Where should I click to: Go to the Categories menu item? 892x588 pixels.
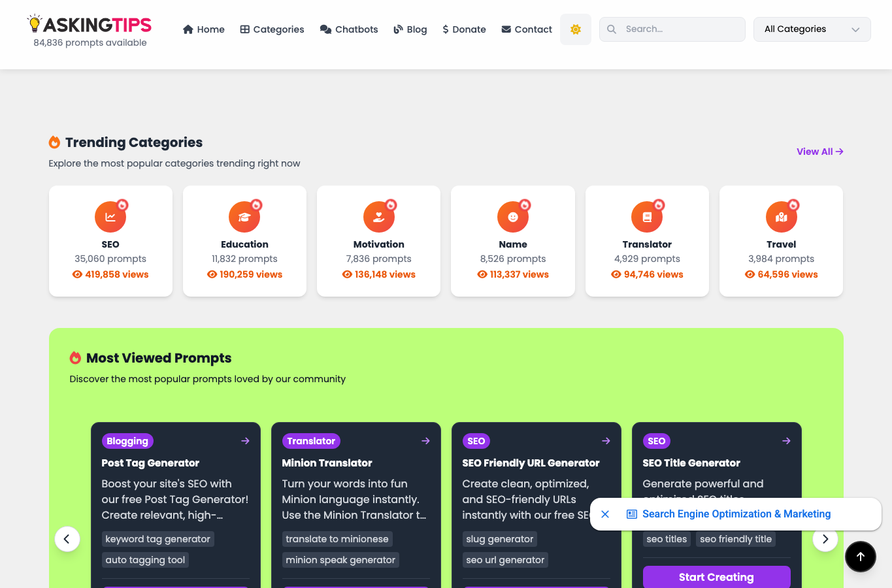(272, 29)
